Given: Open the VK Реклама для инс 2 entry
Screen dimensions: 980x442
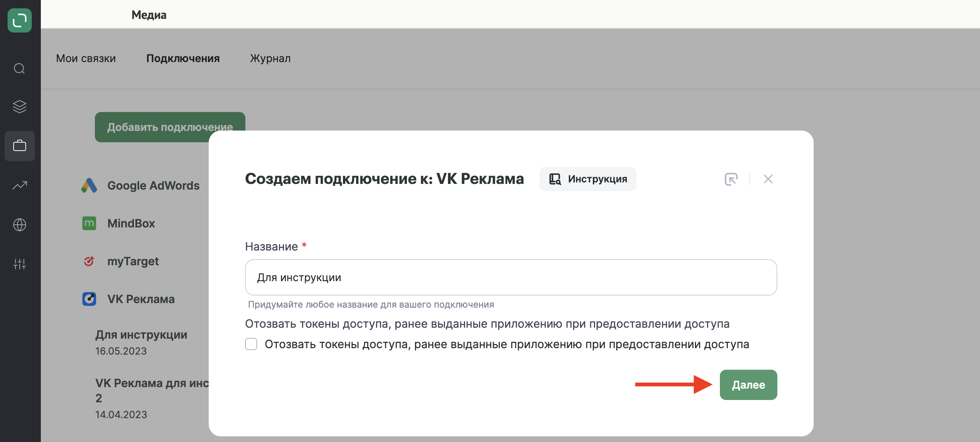Looking at the screenshot, I should pyautogui.click(x=152, y=391).
